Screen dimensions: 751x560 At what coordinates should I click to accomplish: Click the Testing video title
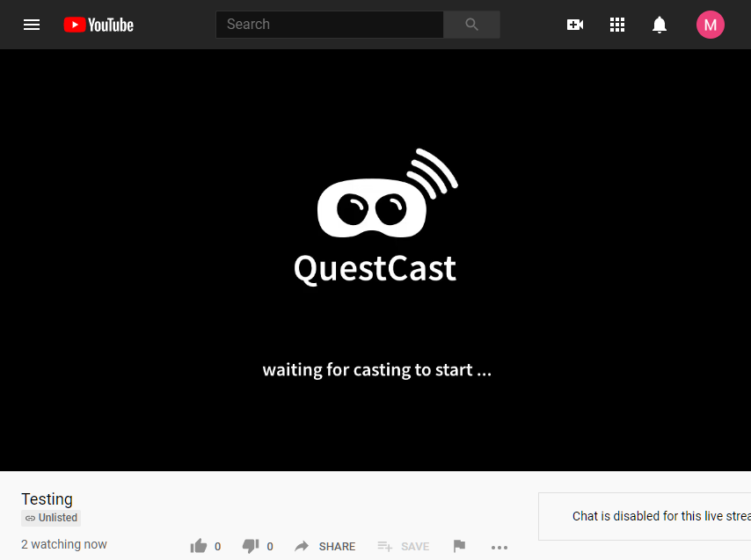[47, 499]
